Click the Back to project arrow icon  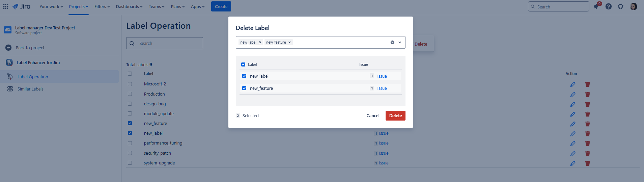[8, 48]
